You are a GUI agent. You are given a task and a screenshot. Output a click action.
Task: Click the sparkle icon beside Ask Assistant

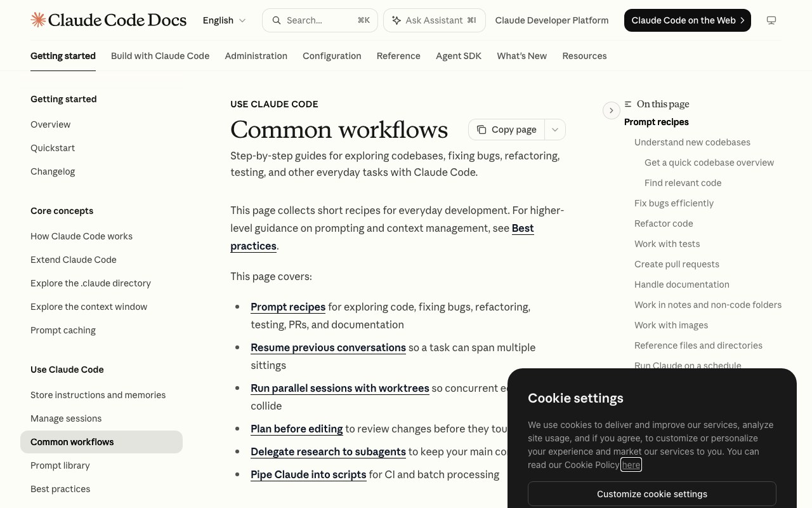pos(396,20)
